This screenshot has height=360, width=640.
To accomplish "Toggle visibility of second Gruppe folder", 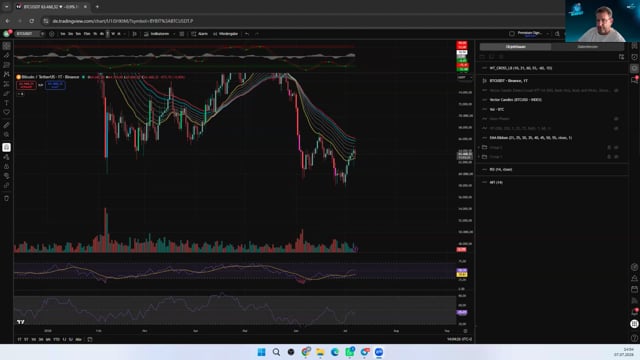I will 616,157.
